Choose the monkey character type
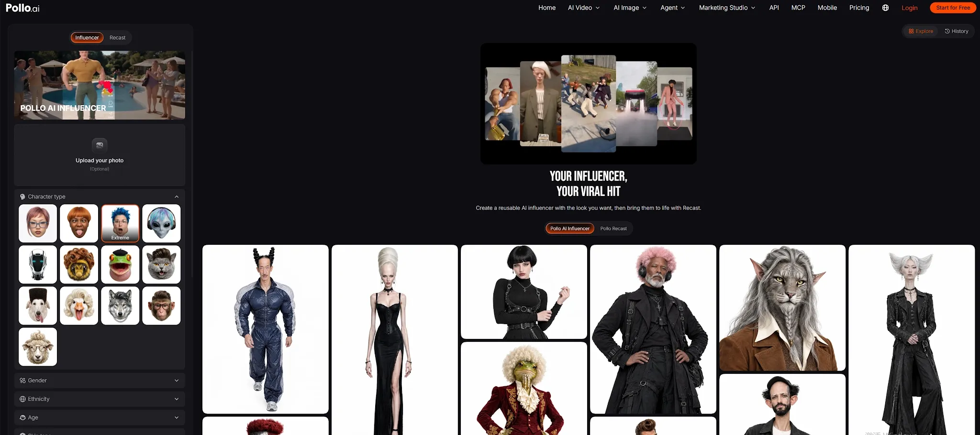Viewport: 980px width, 435px height. pyautogui.click(x=161, y=305)
